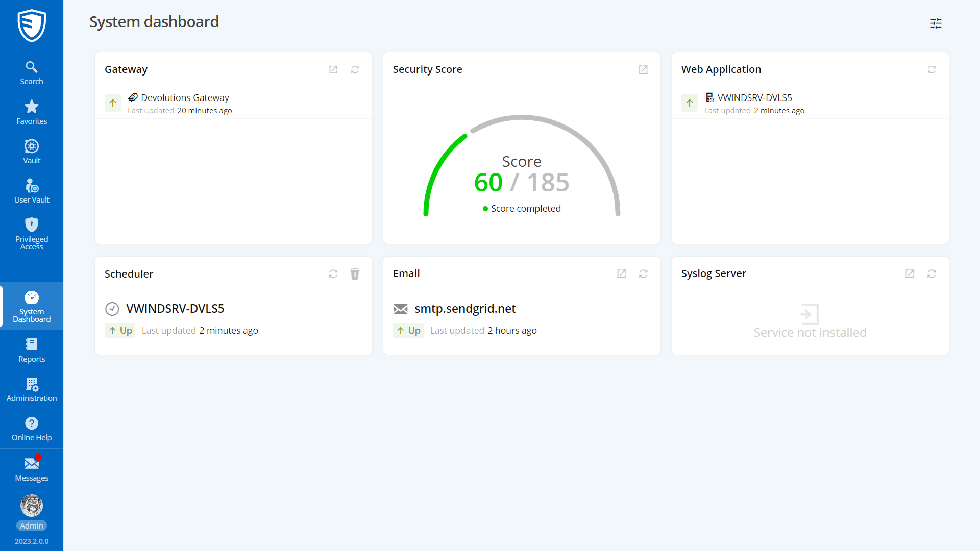Open Messages with unread notification
This screenshot has height=551, width=980.
[32, 469]
